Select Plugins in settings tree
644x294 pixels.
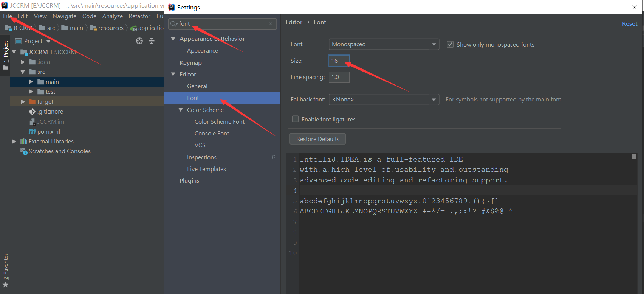[189, 181]
